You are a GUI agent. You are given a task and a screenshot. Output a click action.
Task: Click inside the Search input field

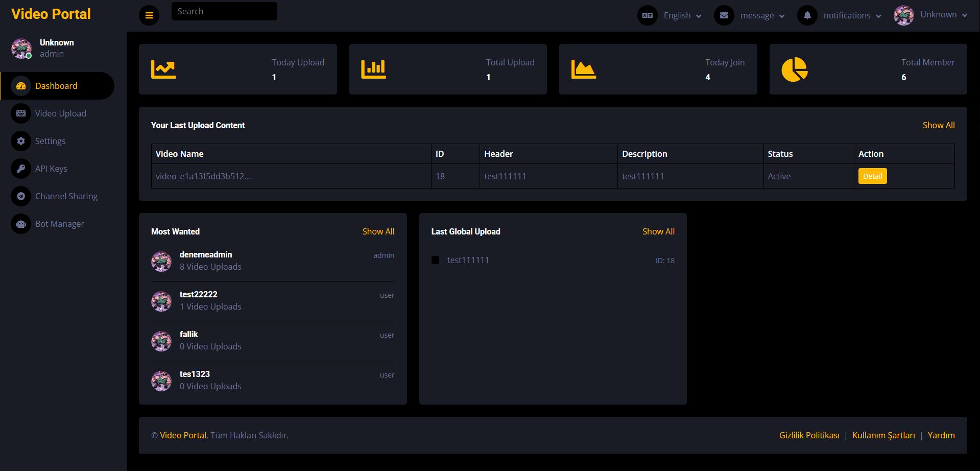(224, 11)
